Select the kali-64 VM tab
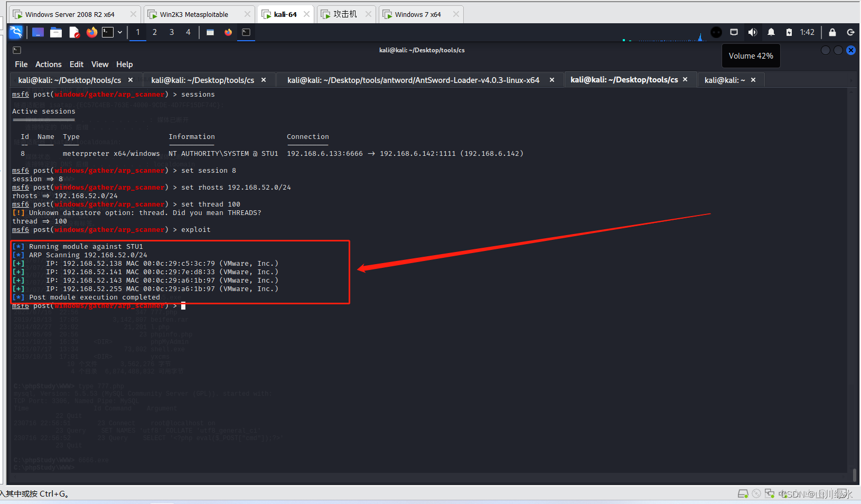Screen dimensions: 861x504 (285, 14)
